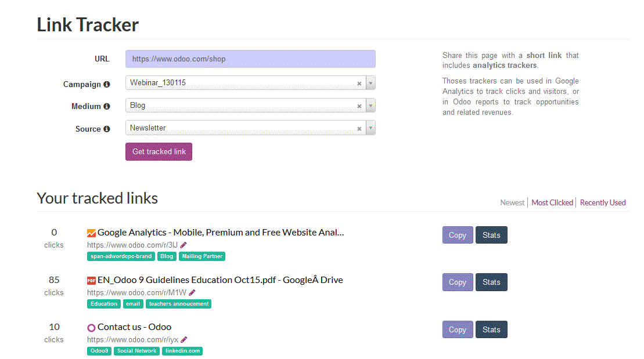The height and width of the screenshot is (359, 644).
Task: Expand the Medium dropdown list
Action: (370, 105)
